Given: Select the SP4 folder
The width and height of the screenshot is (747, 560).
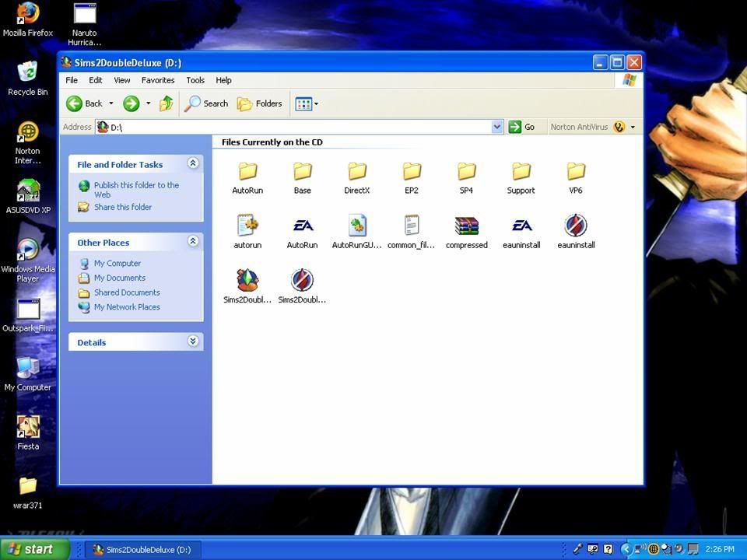Looking at the screenshot, I should point(466,178).
